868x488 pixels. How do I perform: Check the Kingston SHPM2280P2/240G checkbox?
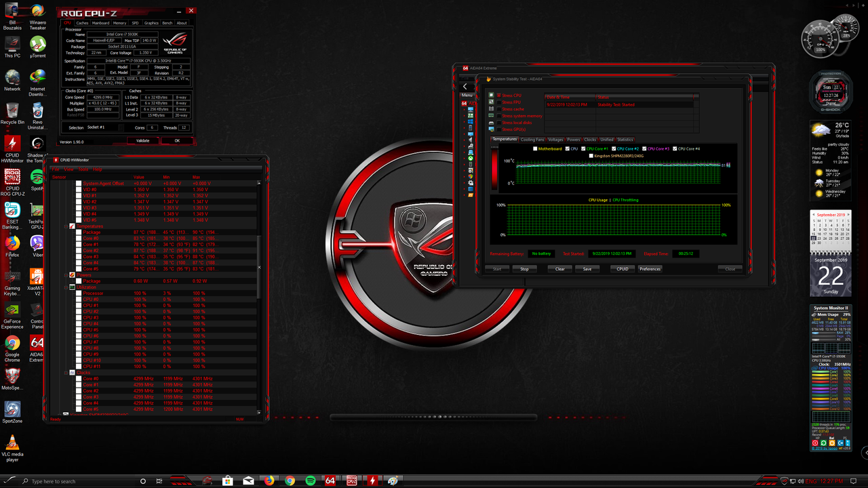point(591,155)
